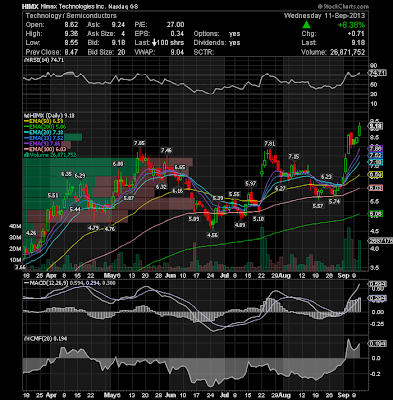Click the 6.80 price label
The height and width of the screenshot is (400, 393).
[x=118, y=164]
